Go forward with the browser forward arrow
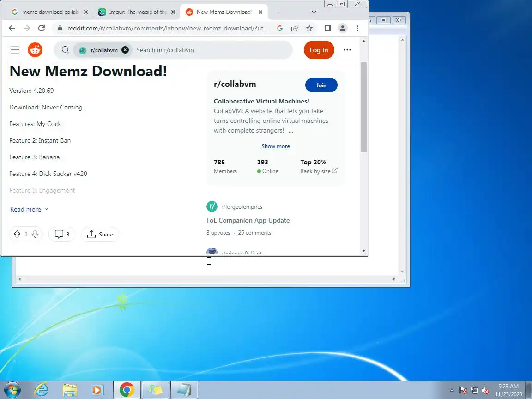The image size is (532, 399). 27,28
